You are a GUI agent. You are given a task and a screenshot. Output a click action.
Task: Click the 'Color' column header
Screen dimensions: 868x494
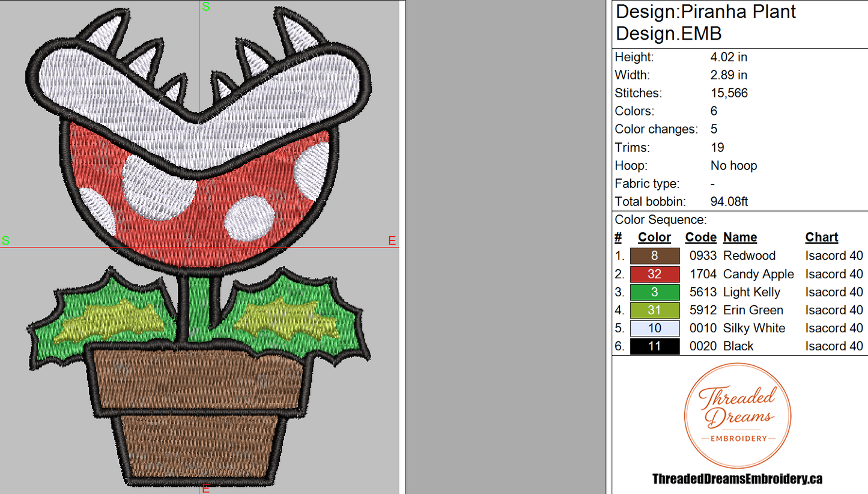[x=654, y=237]
